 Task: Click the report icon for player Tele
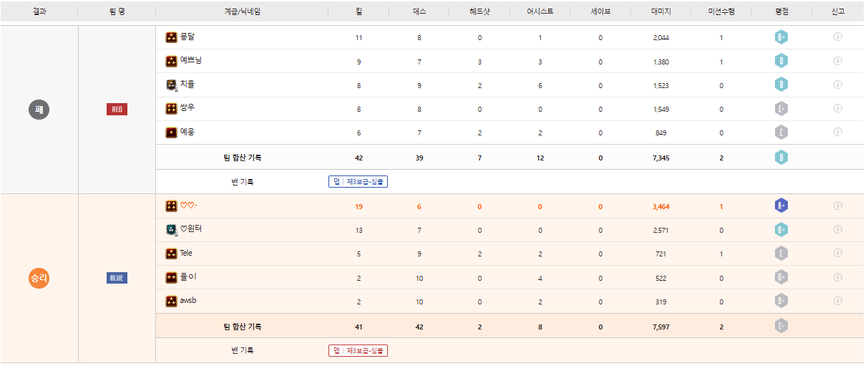click(x=837, y=254)
